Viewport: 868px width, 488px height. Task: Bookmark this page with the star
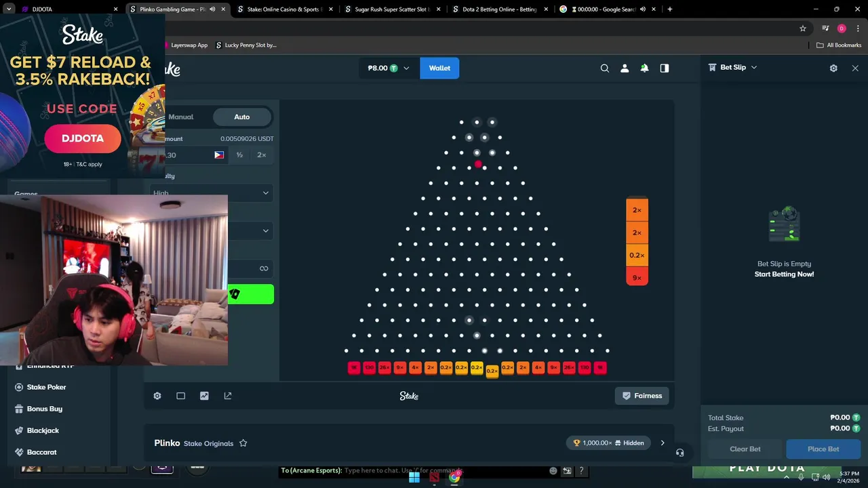[x=803, y=28]
